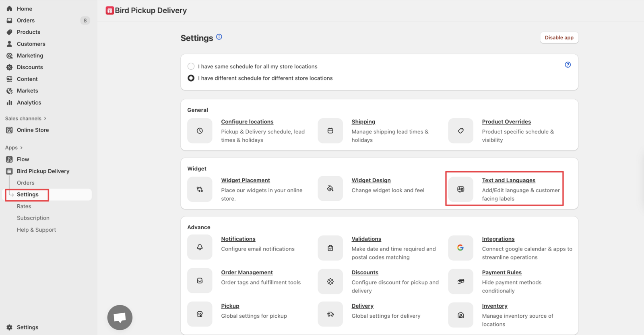Click the Order Management inbox icon
Image resolution: width=644 pixels, height=335 pixels.
[200, 281]
